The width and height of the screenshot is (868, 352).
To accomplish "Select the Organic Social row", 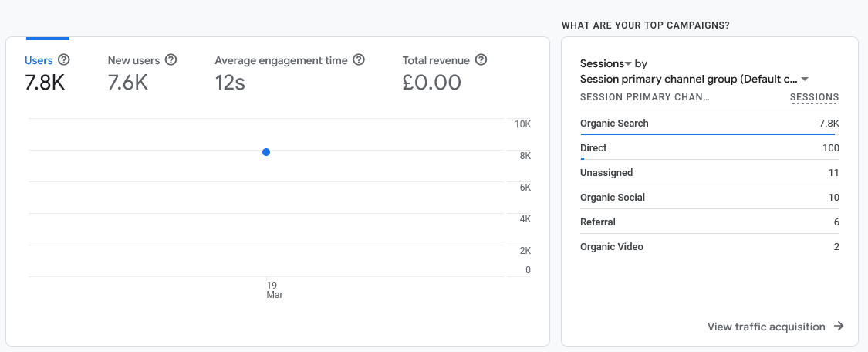I will [710, 197].
